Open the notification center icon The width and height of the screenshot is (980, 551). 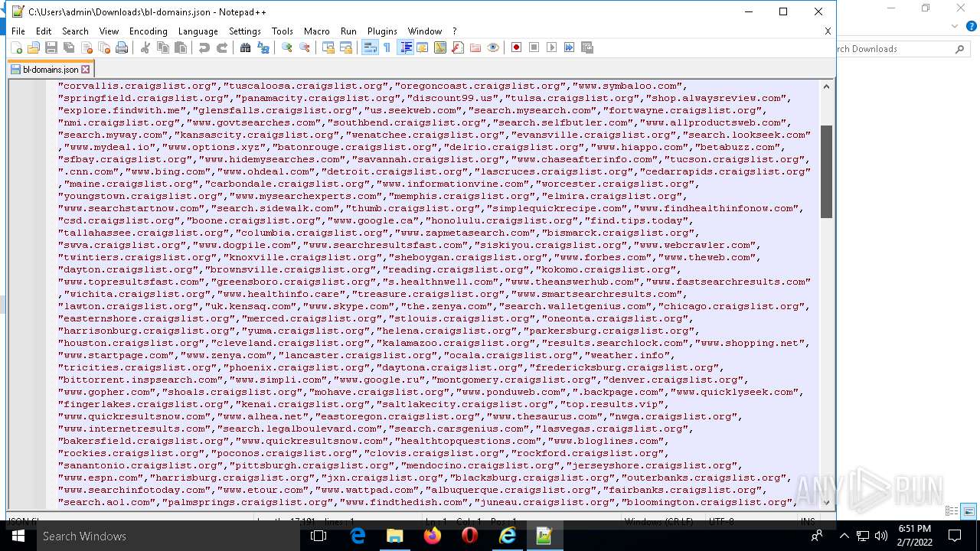point(955,536)
